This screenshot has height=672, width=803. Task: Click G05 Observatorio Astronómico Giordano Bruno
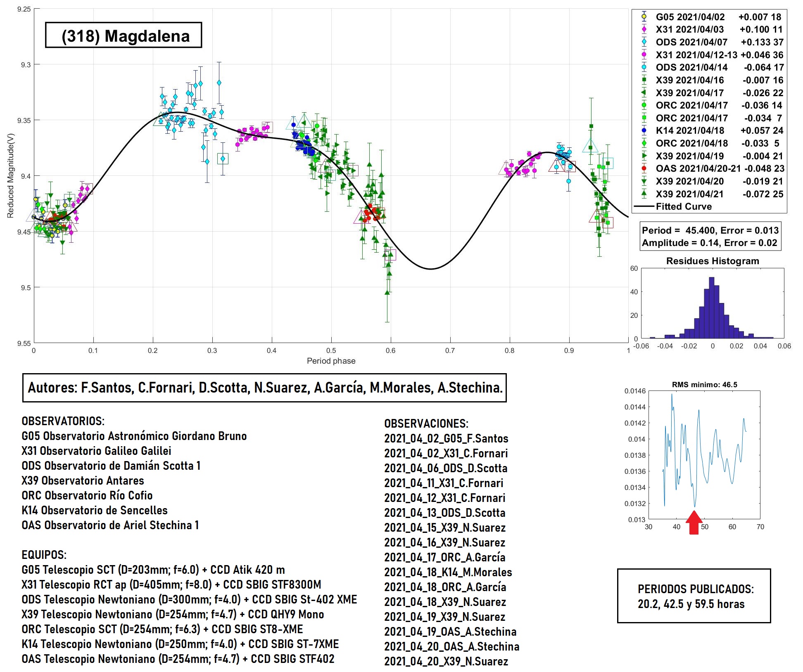pyautogui.click(x=134, y=436)
